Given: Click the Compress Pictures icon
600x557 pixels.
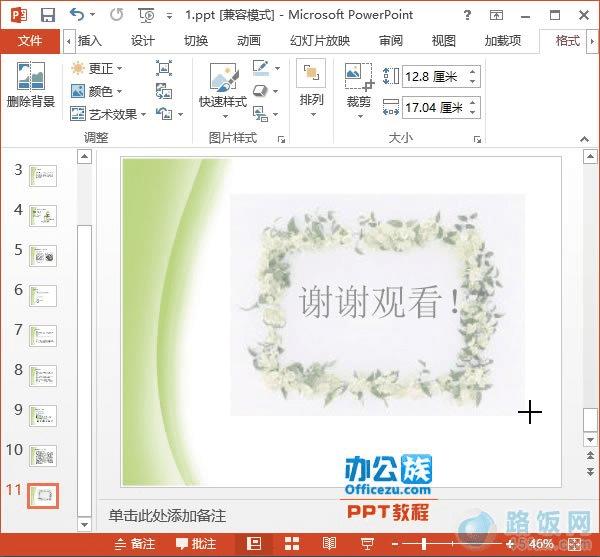Looking at the screenshot, I should point(164,68).
